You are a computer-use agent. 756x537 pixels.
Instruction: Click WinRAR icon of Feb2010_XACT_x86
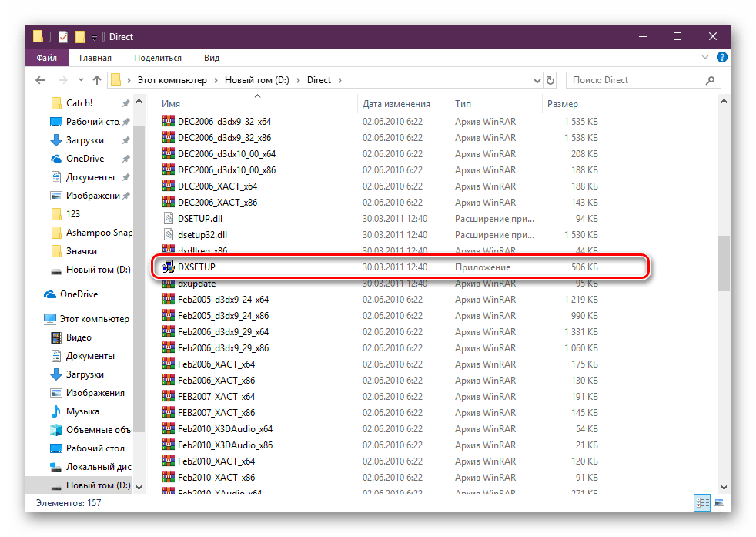click(x=169, y=477)
